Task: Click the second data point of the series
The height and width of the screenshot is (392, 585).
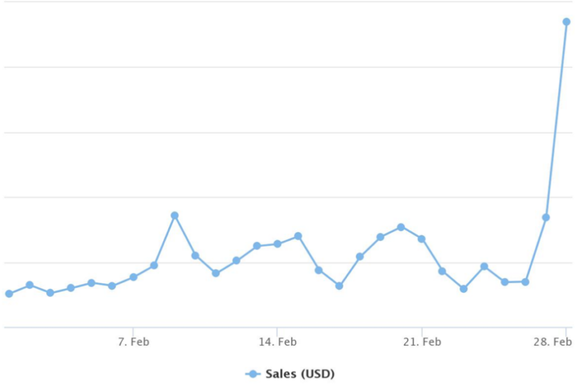Action: 30,285
